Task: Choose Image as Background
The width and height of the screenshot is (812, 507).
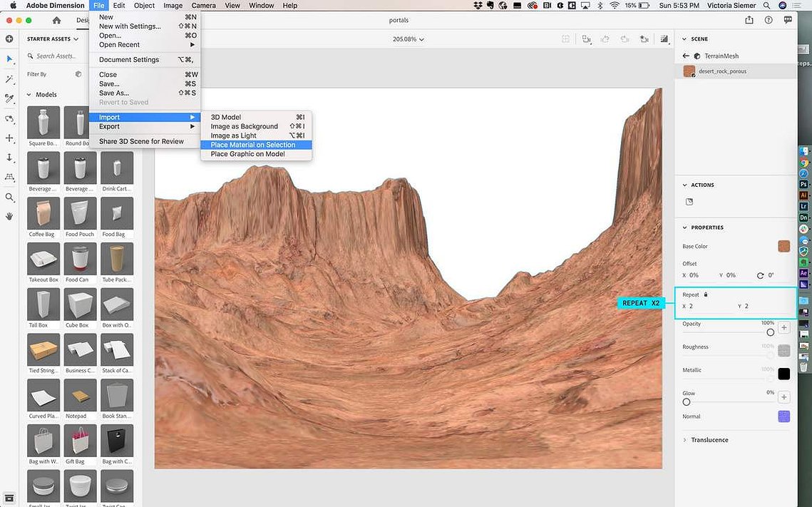Action: (257, 126)
